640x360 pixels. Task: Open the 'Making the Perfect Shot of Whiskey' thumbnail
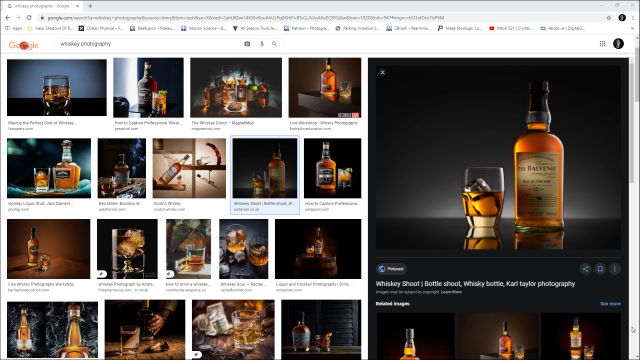click(x=57, y=87)
